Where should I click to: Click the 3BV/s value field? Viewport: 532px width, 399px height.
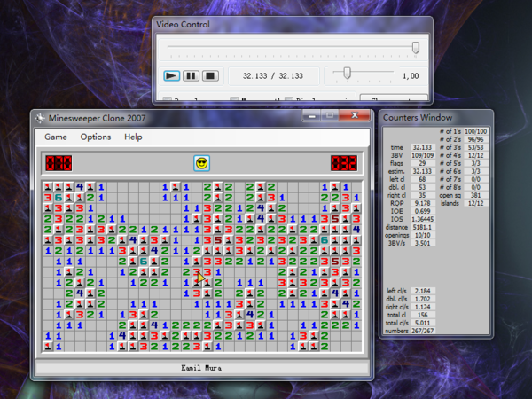click(422, 242)
